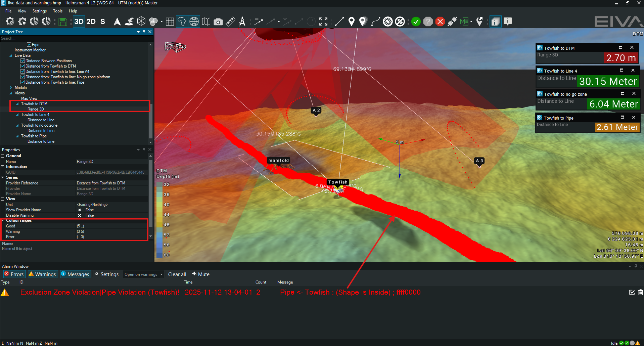Click the red X status icon
Screen dimensions: 644x346
point(440,22)
